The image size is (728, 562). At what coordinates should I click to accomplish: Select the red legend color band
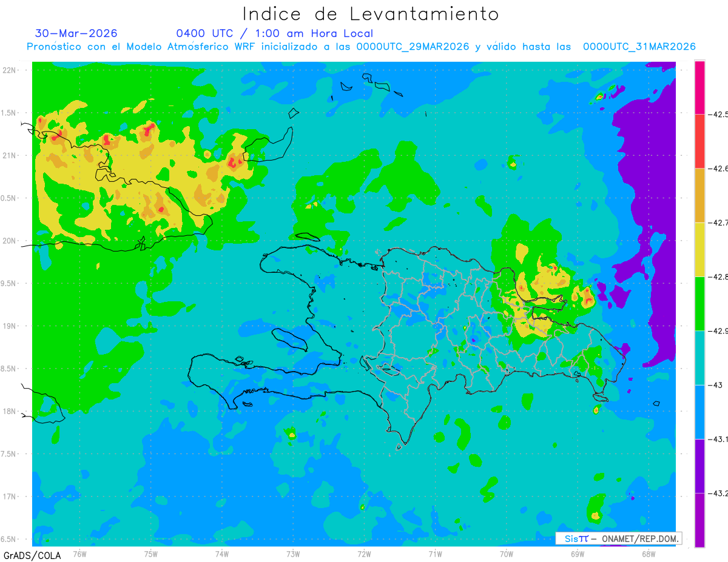click(x=699, y=141)
